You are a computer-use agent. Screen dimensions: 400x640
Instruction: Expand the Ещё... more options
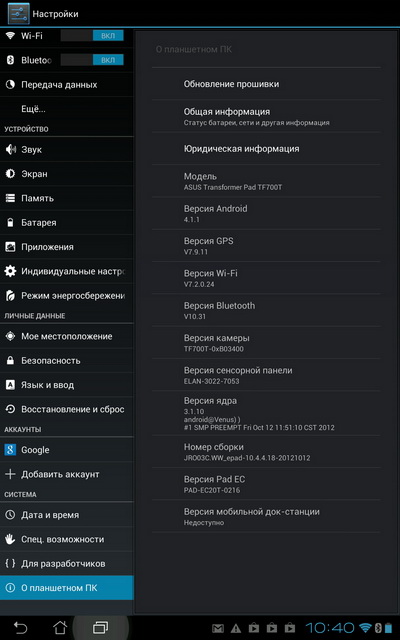click(x=67, y=109)
